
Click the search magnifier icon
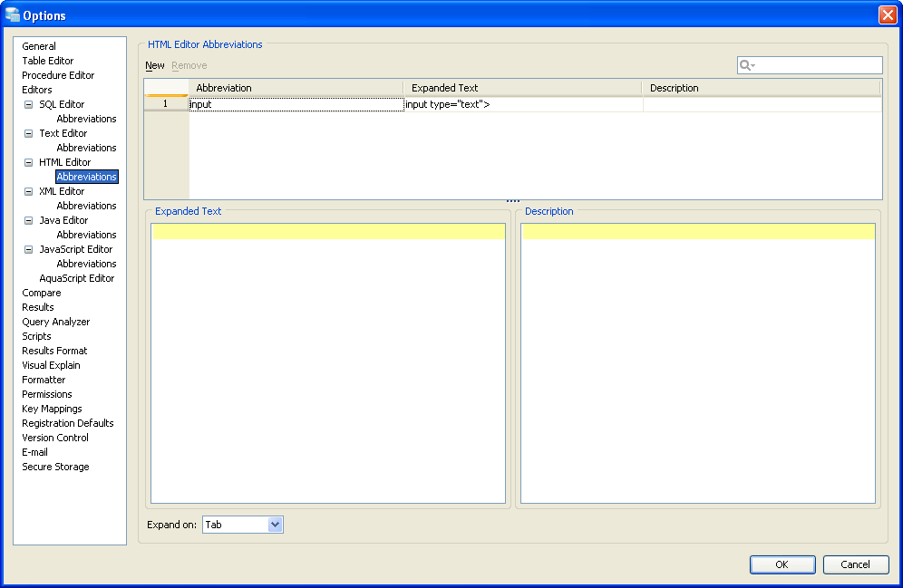pos(746,65)
